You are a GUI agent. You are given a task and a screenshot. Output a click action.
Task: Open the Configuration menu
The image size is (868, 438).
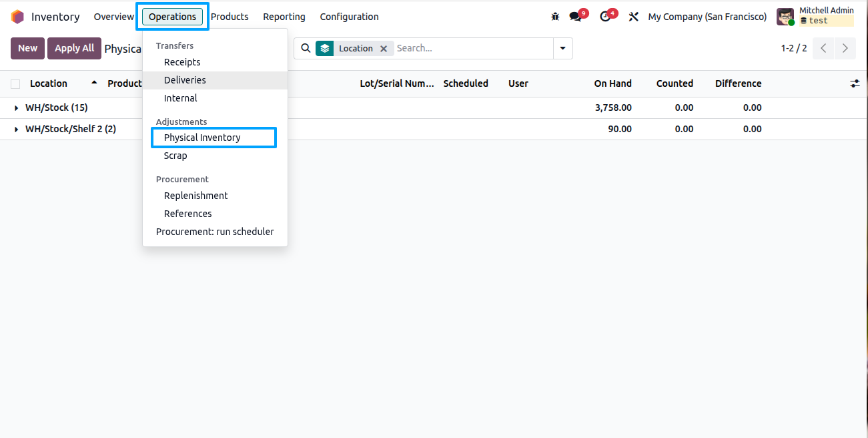[x=349, y=17]
